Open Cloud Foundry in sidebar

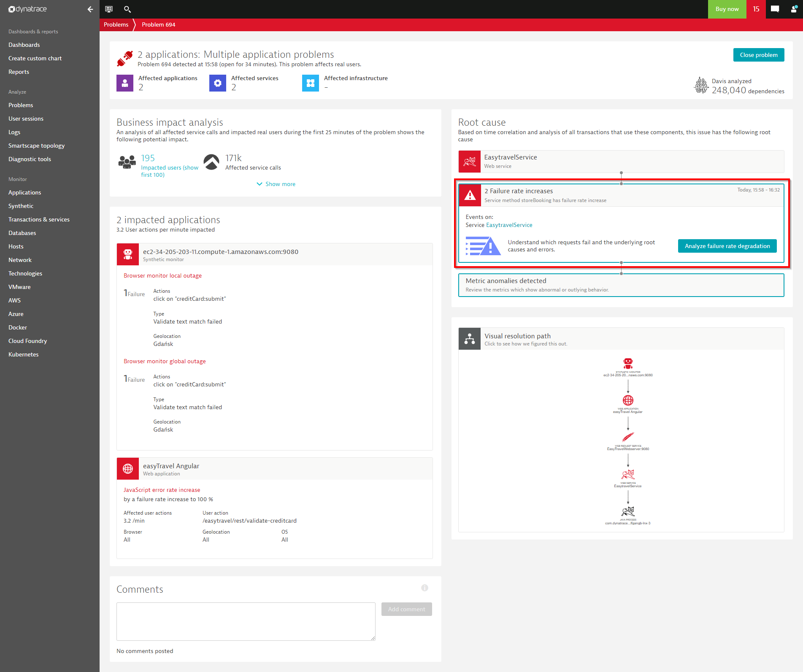27,341
